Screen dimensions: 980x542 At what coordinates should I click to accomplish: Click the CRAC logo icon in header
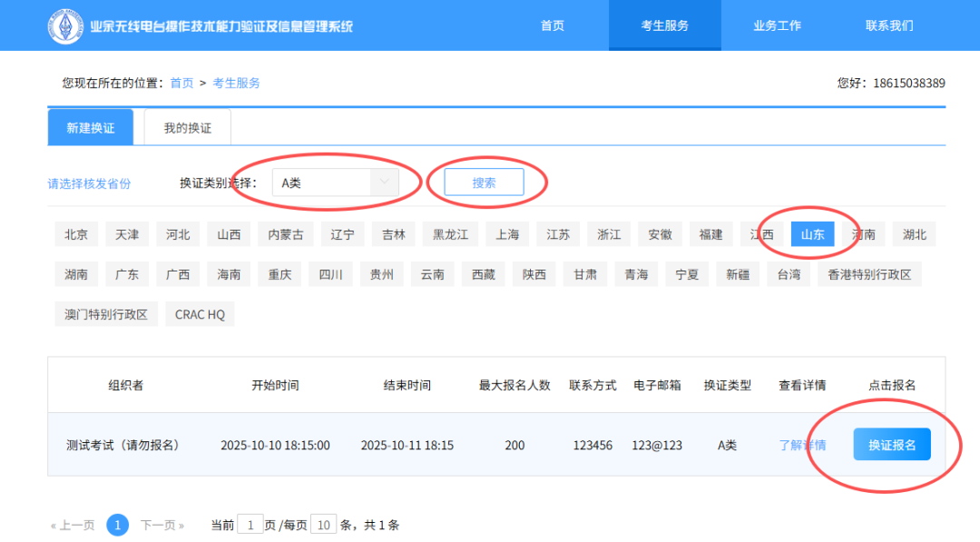pyautogui.click(x=65, y=25)
